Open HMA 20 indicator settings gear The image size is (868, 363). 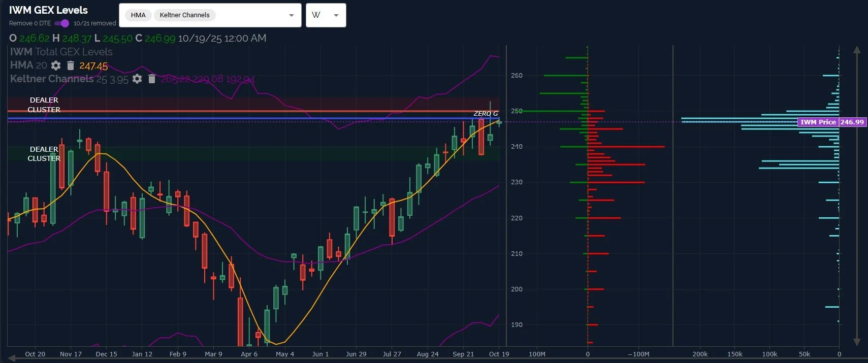(56, 65)
